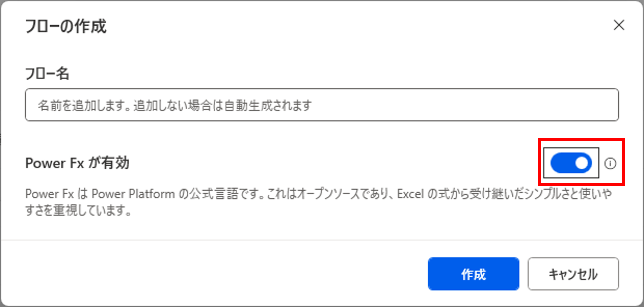Image resolution: width=644 pixels, height=307 pixels.
Task: Cancel flow creation with キャンセル
Action: (x=573, y=274)
